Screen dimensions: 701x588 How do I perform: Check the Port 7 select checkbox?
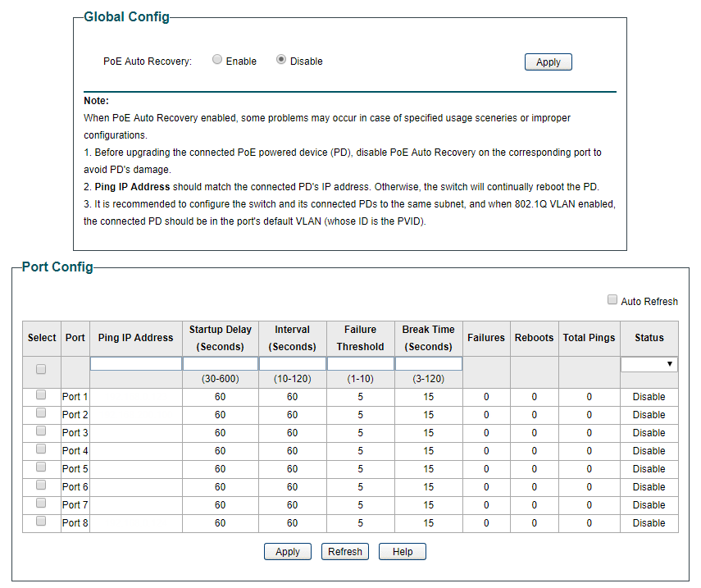coord(41,504)
